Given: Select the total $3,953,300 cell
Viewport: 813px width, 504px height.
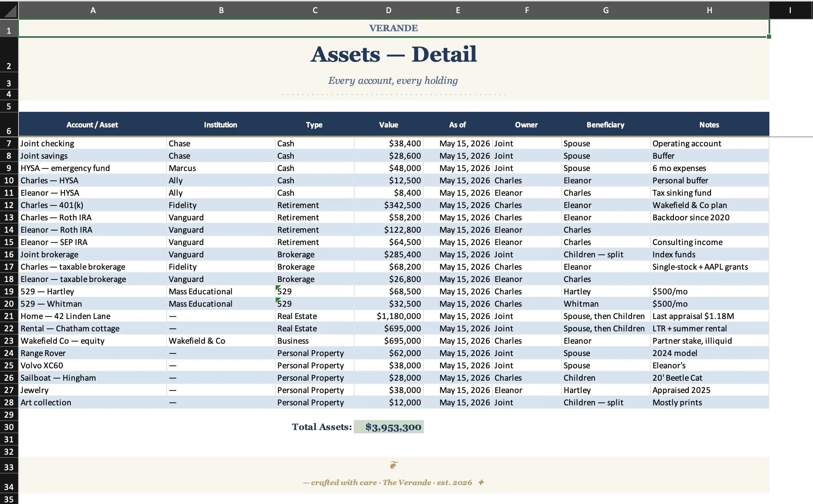Looking at the screenshot, I should tap(389, 427).
